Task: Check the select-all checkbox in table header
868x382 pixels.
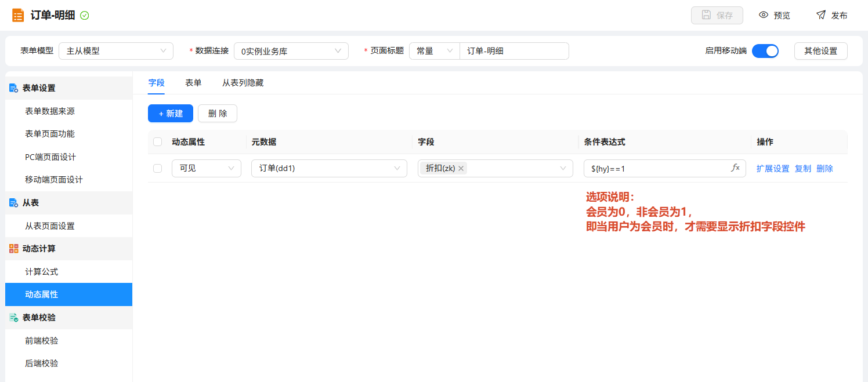Action: [158, 142]
